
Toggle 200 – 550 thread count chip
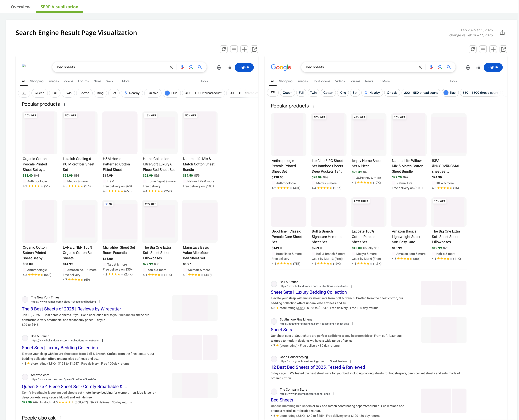[x=421, y=93]
